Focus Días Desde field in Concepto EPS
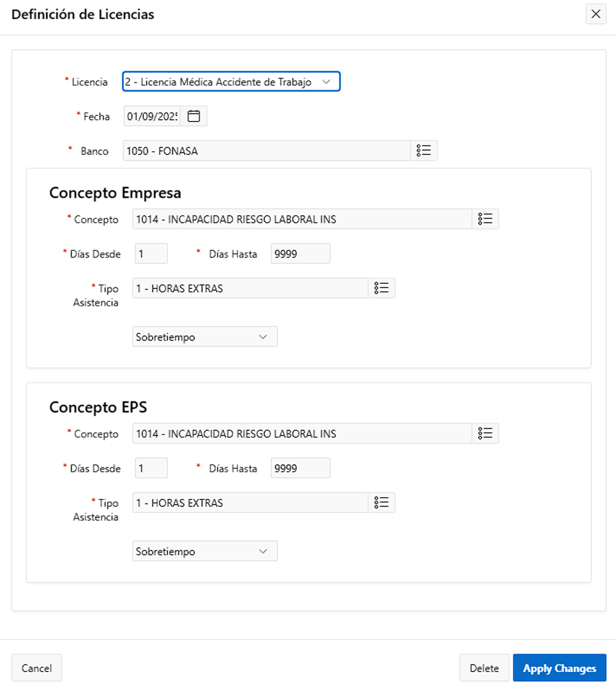Viewport: 616px width, 691px height. [151, 468]
